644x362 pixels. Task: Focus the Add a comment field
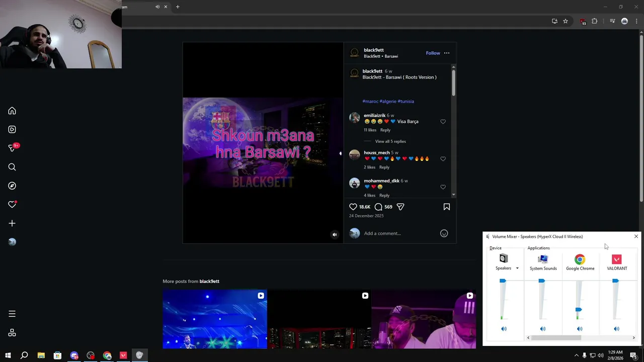400,233
